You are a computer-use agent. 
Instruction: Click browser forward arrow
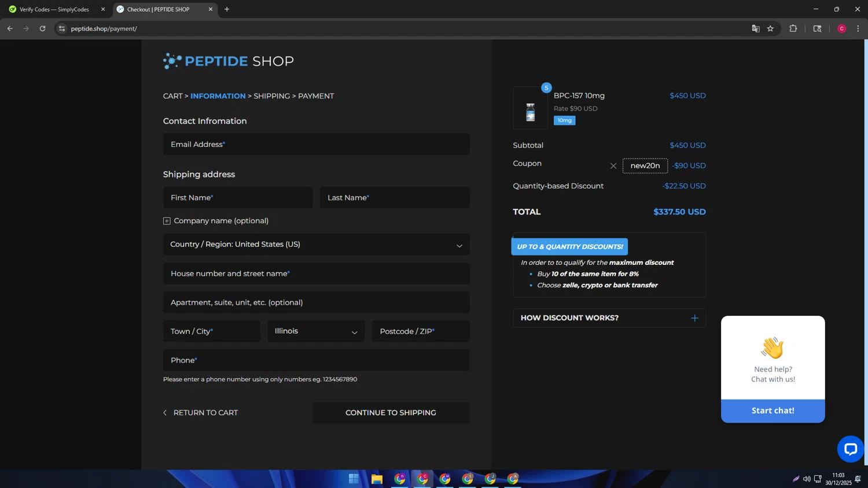(x=26, y=28)
